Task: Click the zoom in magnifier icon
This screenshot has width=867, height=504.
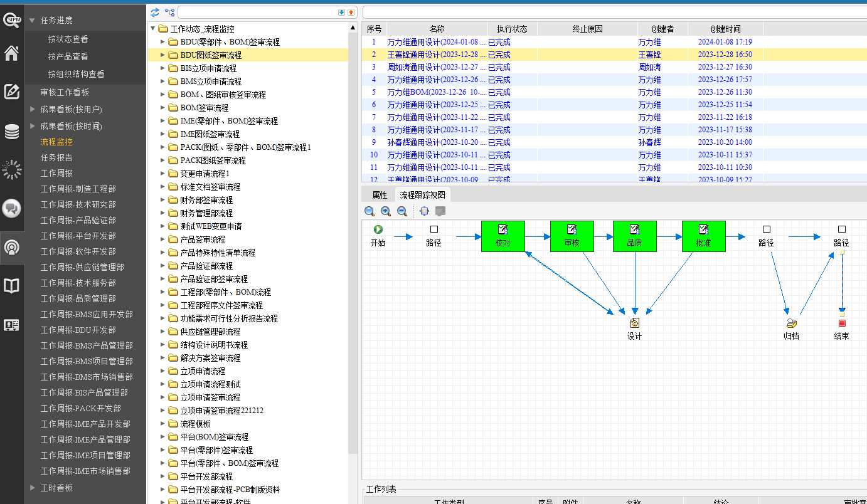Action: [386, 211]
